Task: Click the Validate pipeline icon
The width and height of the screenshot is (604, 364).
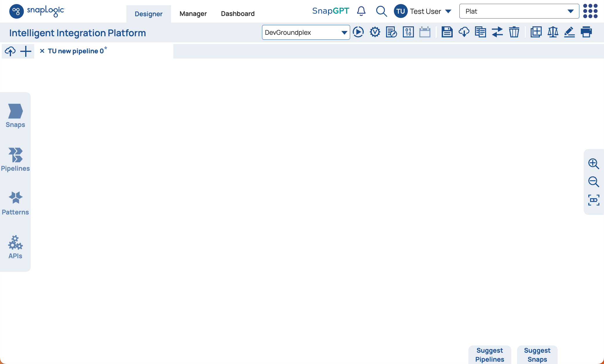Action: (x=375, y=32)
